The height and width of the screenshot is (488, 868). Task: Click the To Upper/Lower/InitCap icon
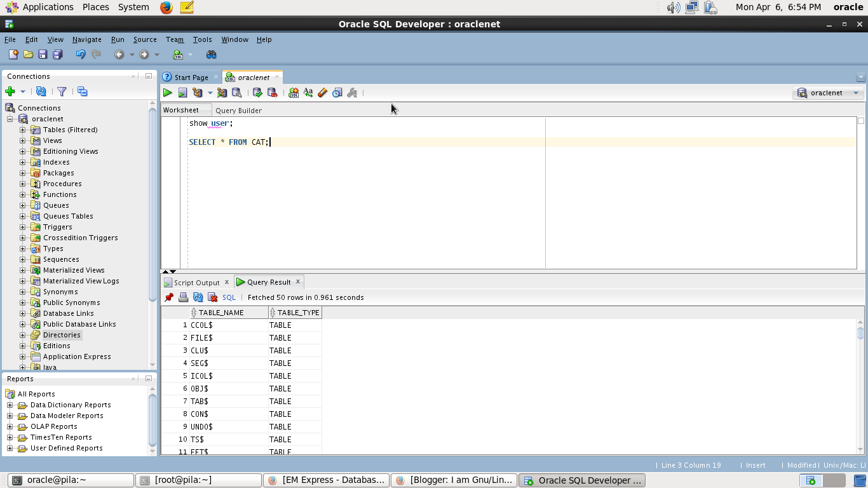click(308, 93)
